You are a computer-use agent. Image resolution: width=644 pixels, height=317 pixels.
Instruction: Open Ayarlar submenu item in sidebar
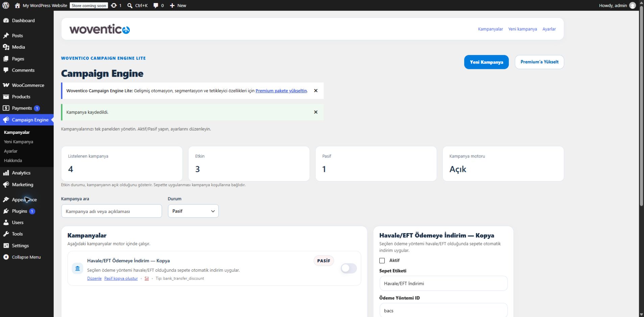tap(10, 151)
